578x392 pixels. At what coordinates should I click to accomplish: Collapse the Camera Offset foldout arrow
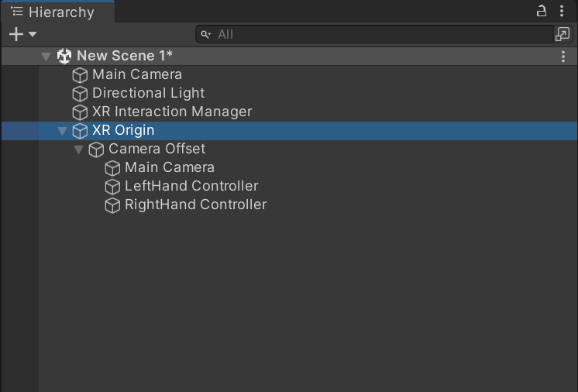pos(78,150)
